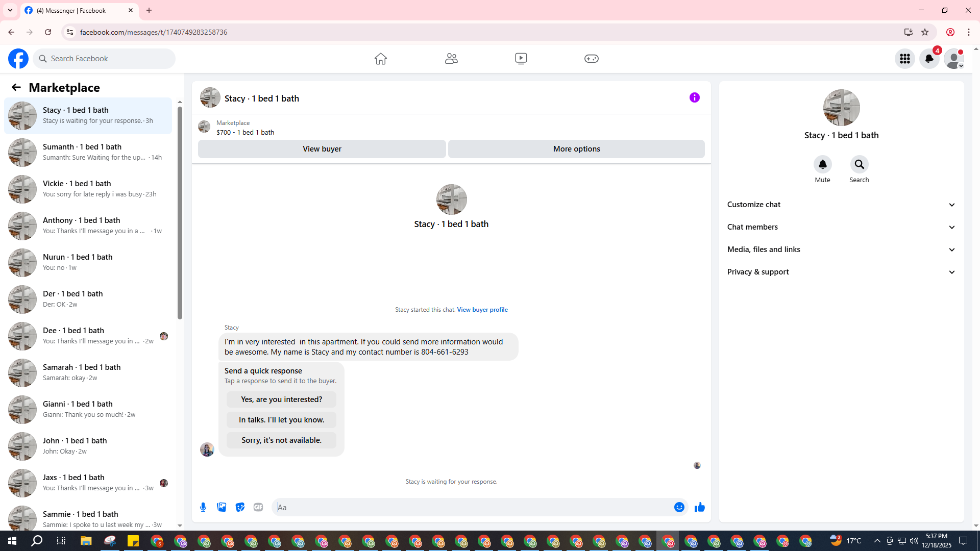
Task: Open Gianni · 1 bed 1 bath chat
Action: click(88, 410)
